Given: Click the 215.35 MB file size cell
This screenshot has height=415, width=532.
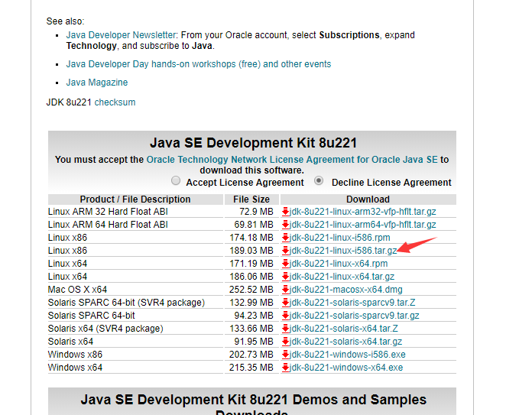Looking at the screenshot, I should click(251, 368).
